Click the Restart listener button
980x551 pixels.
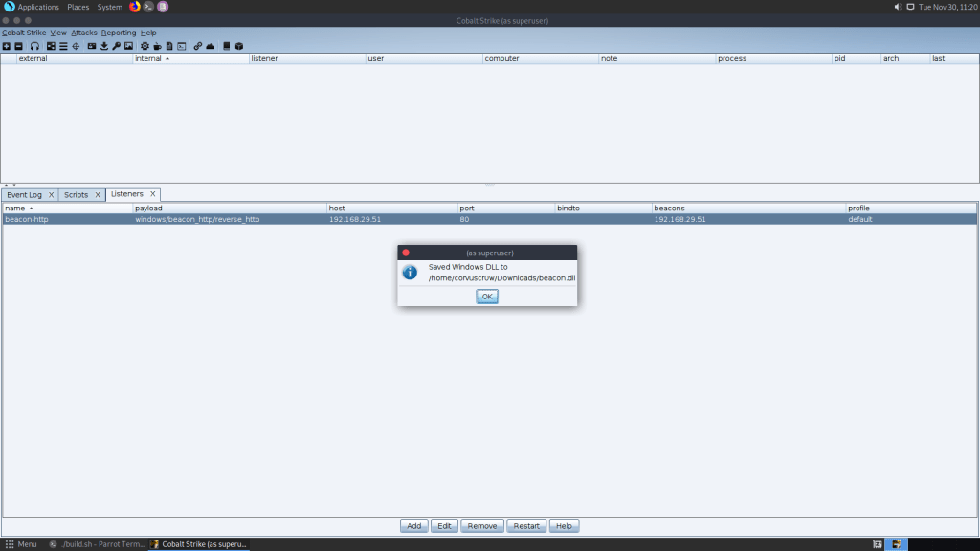click(x=527, y=526)
